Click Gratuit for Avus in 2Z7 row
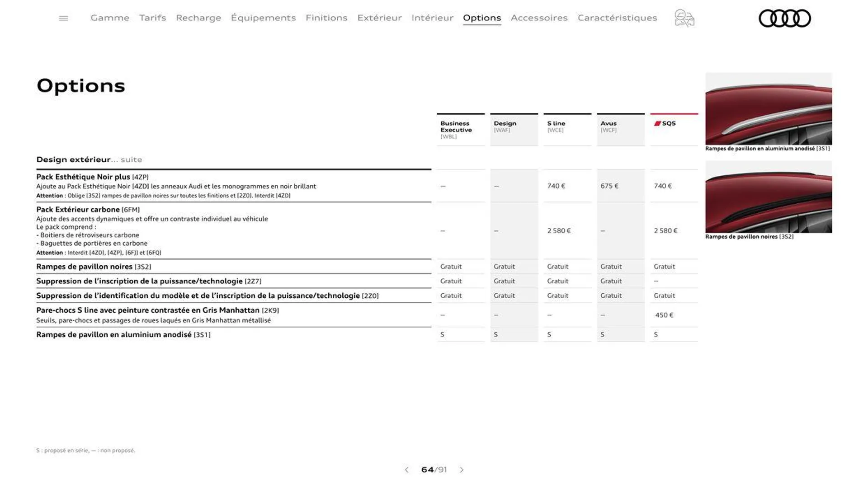The image size is (868, 488). (x=611, y=281)
